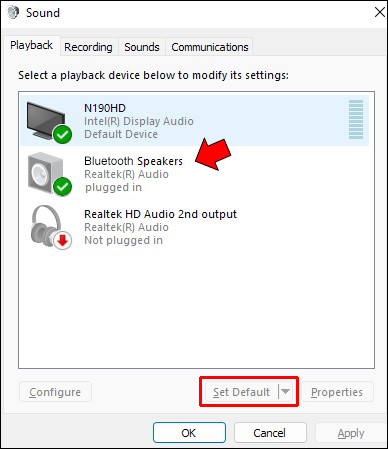Click the green checkmark on N190HD
The image size is (388, 449).
pos(62,135)
